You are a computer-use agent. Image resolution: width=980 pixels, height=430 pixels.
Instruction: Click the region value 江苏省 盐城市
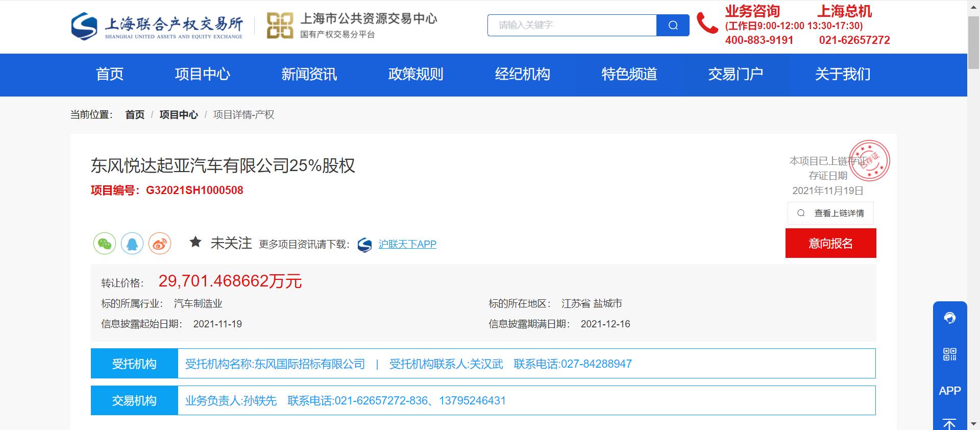click(x=592, y=304)
